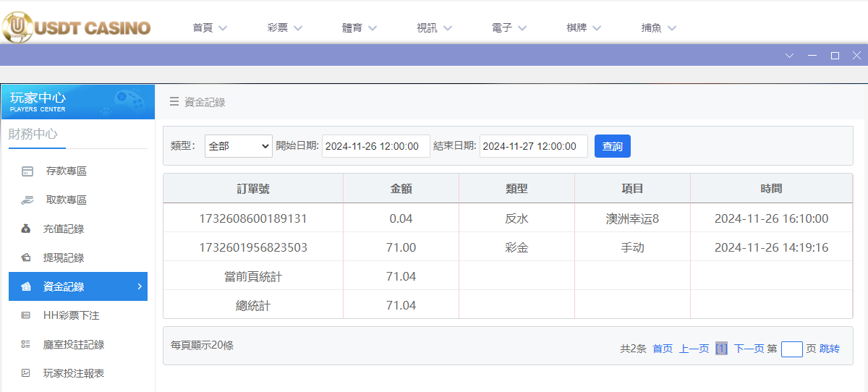Viewport: 868px width, 392px height.
Task: Click the hall bet records (廳室投註記錄) icon
Action: (27, 344)
